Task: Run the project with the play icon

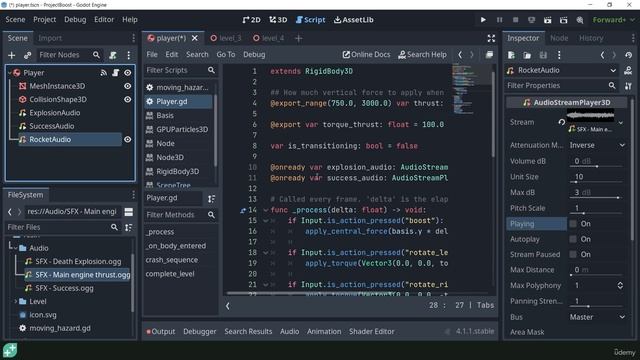Action: pyautogui.click(x=483, y=20)
